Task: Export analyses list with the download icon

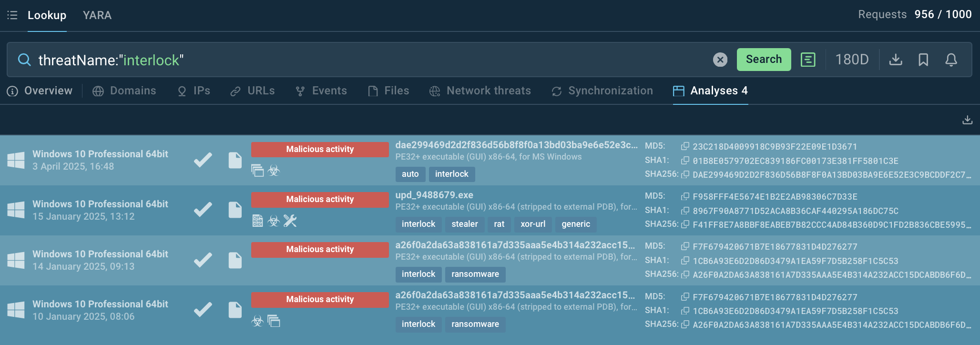Action: tap(967, 120)
